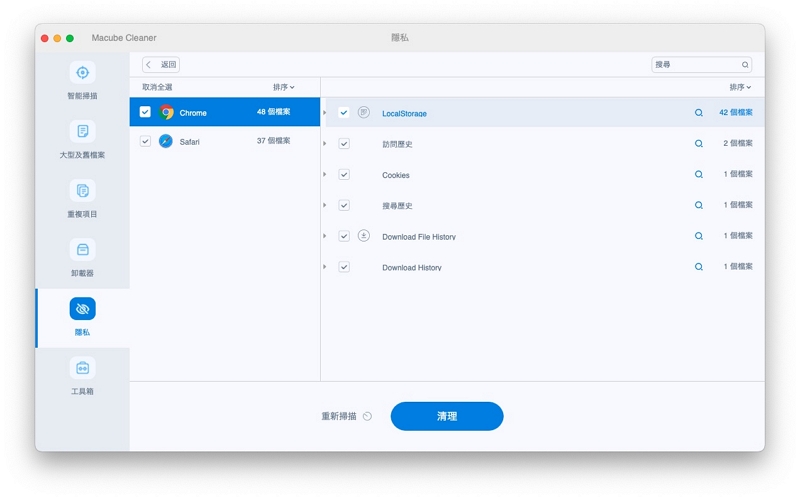Open the right panel 排序 sort dropdown
Viewport: 800px width, 498px height.
[x=740, y=87]
